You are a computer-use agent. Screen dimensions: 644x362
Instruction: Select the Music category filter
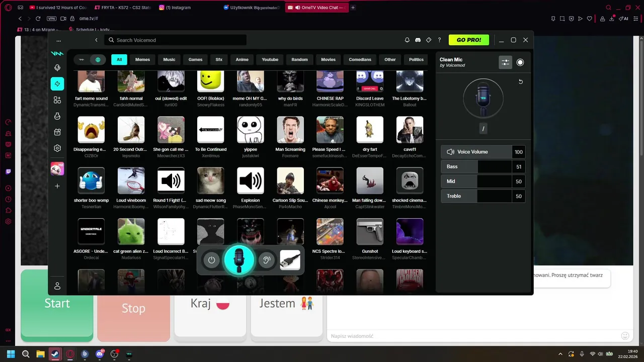click(x=169, y=59)
